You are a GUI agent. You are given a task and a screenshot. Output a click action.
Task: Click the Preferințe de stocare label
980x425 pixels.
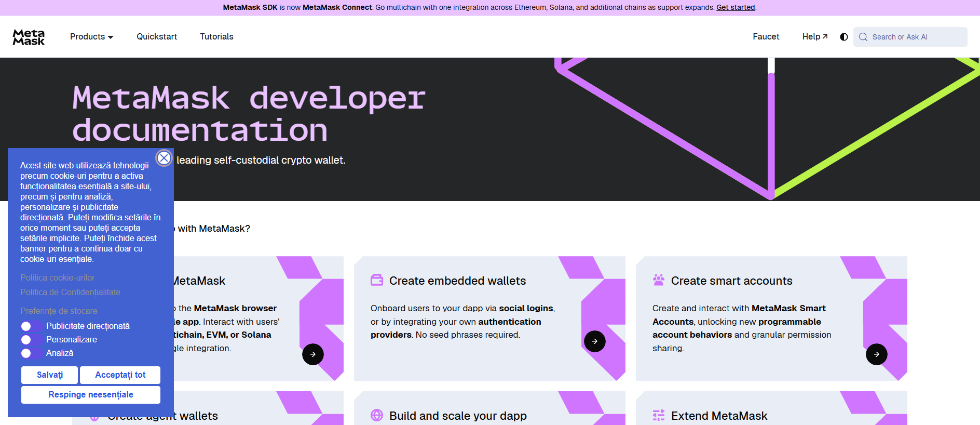(59, 311)
